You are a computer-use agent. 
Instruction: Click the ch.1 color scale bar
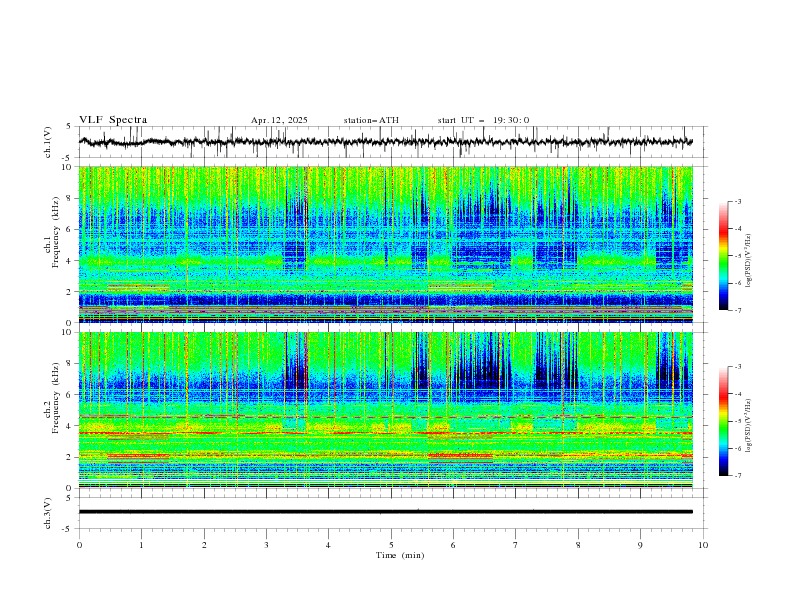pyautogui.click(x=724, y=256)
